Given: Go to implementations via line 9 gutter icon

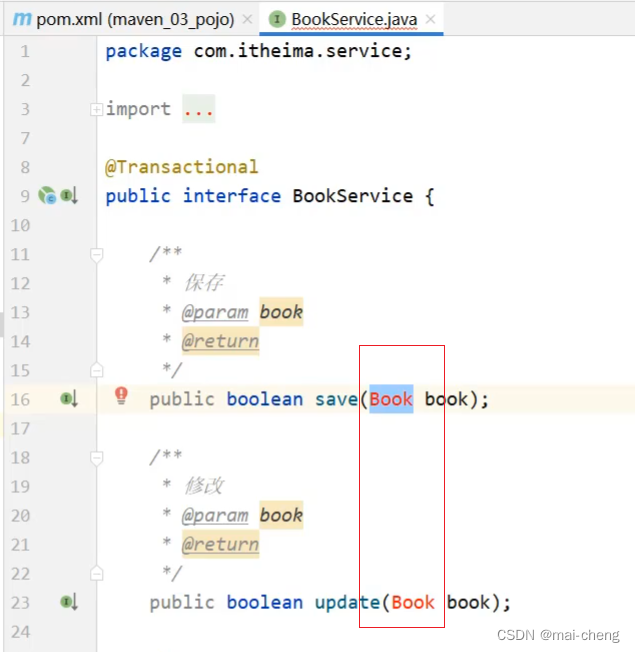Looking at the screenshot, I should pos(69,195).
